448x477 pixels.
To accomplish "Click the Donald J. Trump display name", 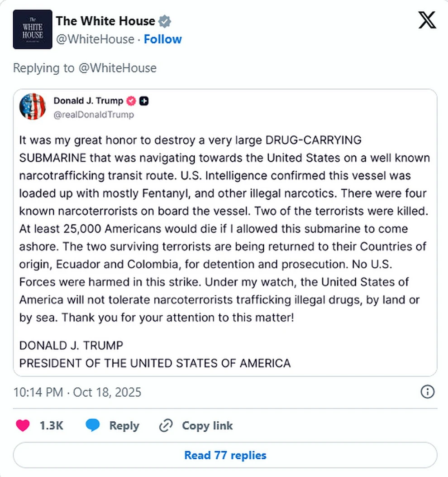I will [x=88, y=101].
